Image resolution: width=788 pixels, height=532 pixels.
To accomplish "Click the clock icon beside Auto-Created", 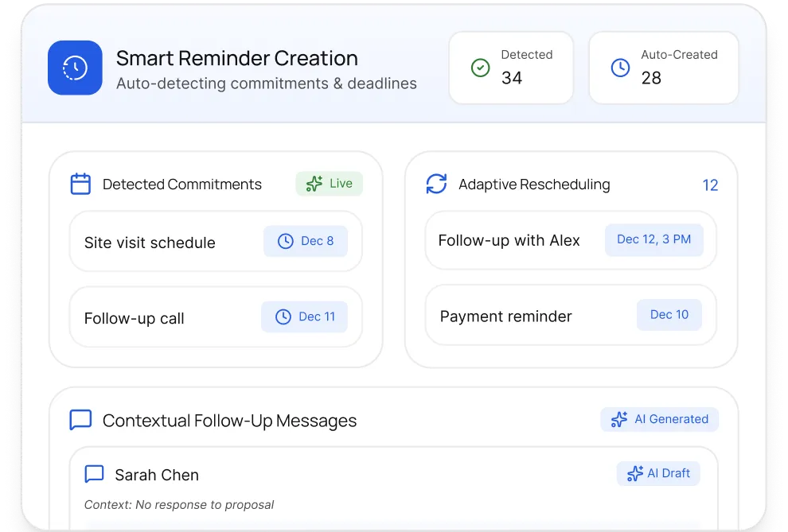I will [620, 68].
